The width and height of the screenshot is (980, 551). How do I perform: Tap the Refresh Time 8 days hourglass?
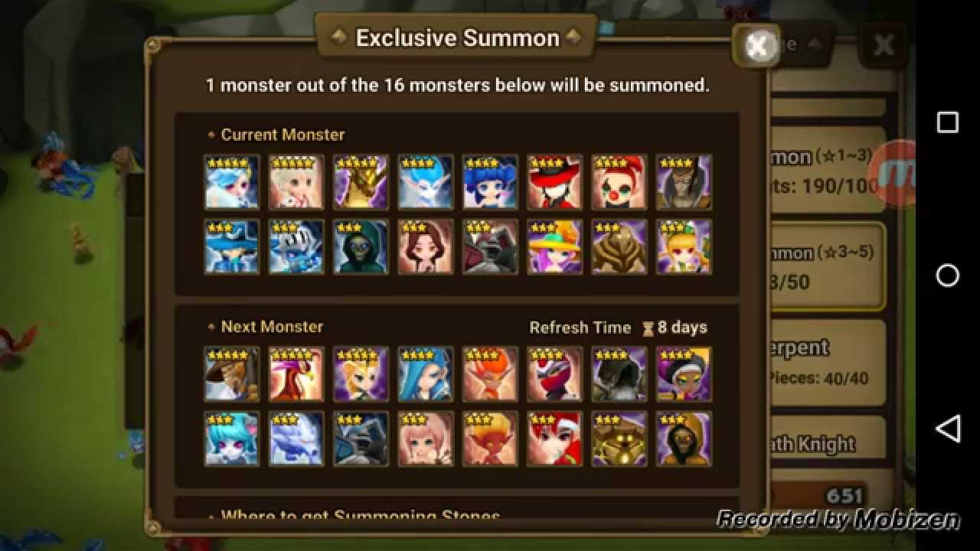click(648, 328)
